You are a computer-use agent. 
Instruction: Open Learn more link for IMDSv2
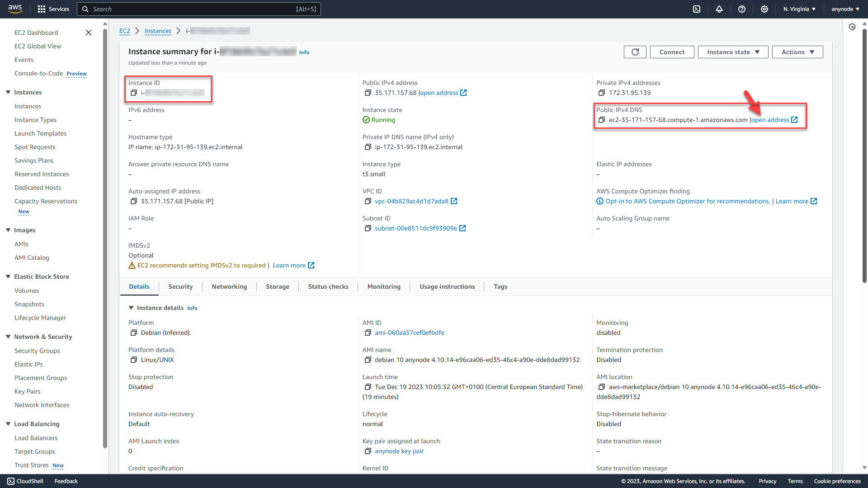pyautogui.click(x=293, y=265)
